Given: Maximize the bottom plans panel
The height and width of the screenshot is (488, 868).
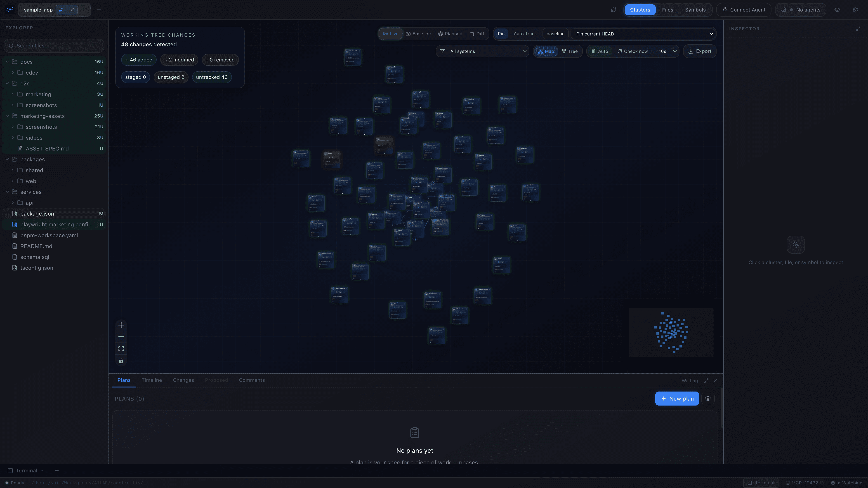Looking at the screenshot, I should (x=706, y=380).
